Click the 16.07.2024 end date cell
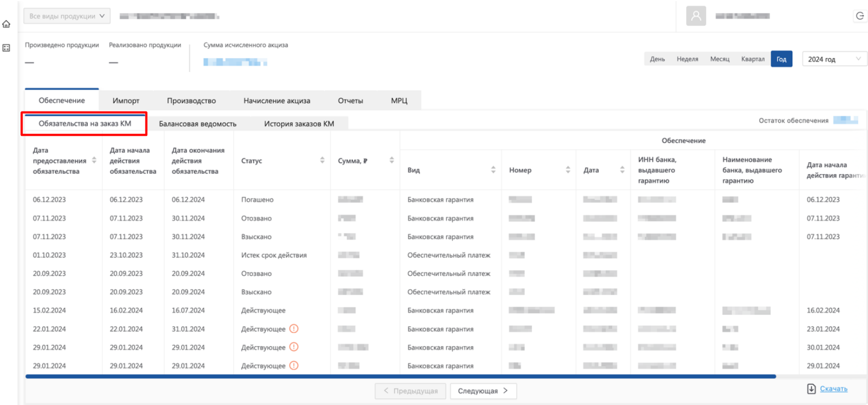Screen dimensions: 868x405 click(x=188, y=310)
